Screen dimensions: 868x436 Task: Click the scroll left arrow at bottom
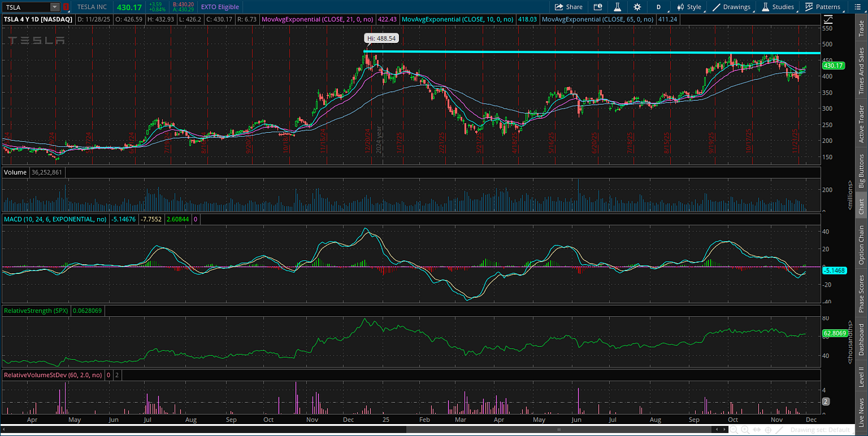pyautogui.click(x=3, y=429)
